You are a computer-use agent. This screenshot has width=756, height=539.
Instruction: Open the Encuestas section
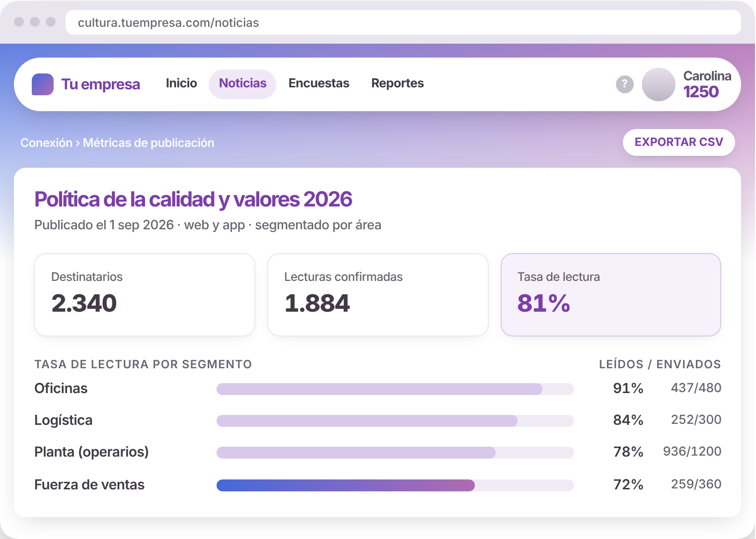(x=319, y=83)
